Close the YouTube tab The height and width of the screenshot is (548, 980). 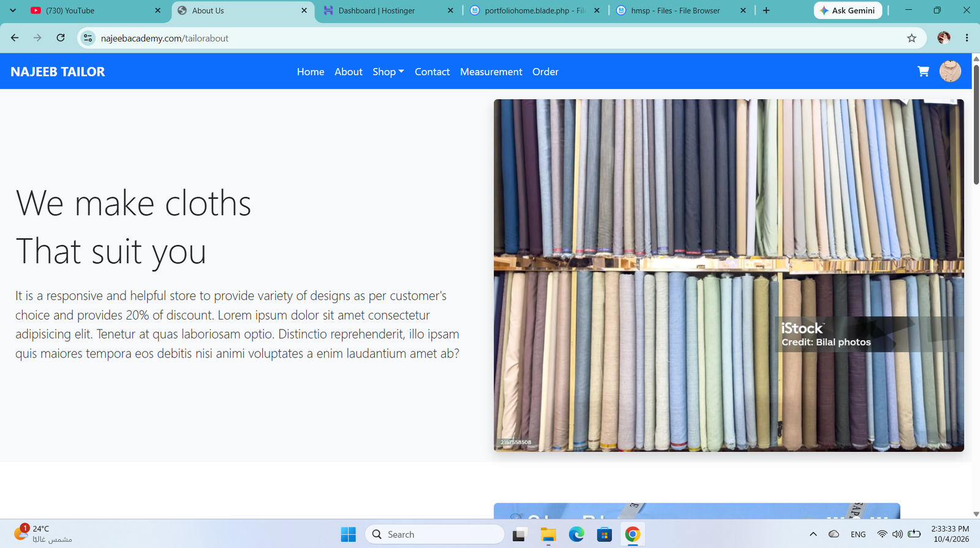157,10
